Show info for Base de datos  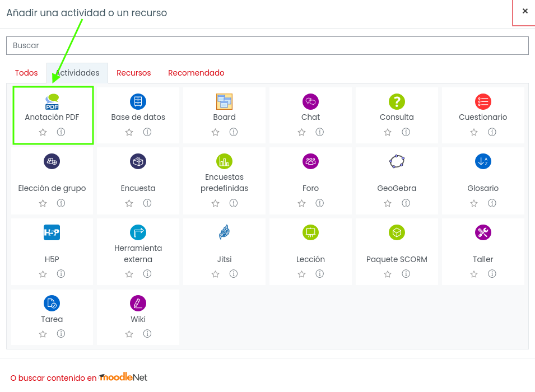tap(147, 132)
